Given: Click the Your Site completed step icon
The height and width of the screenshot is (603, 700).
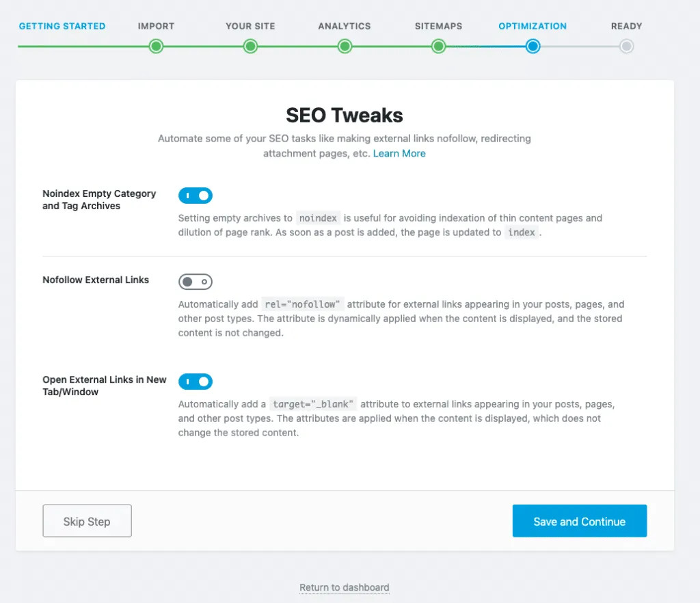Looking at the screenshot, I should click(250, 46).
